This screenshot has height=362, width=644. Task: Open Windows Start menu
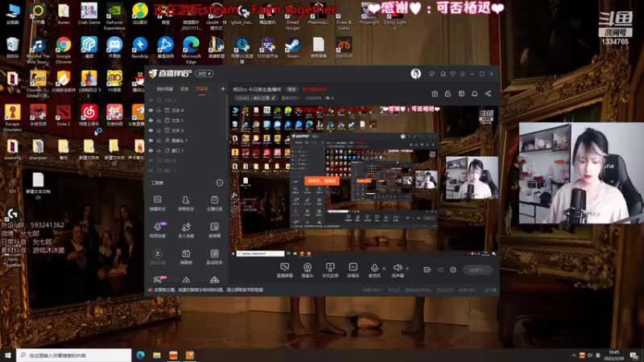(x=8, y=356)
